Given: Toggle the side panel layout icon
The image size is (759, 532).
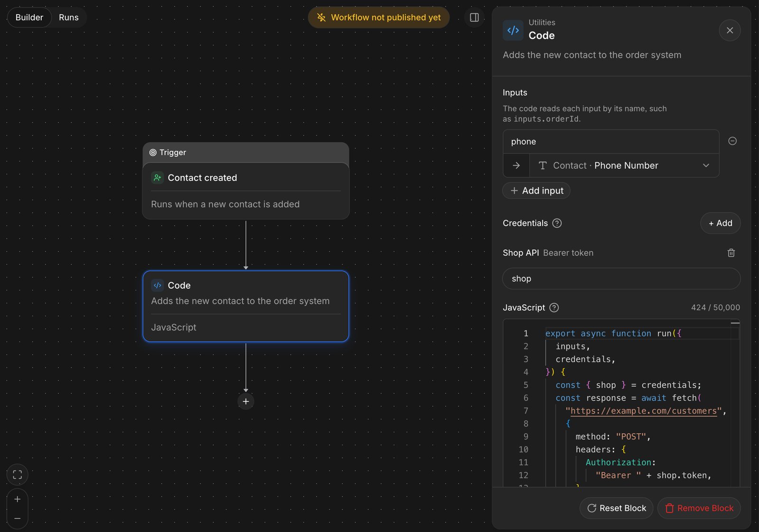Looking at the screenshot, I should click(x=474, y=18).
